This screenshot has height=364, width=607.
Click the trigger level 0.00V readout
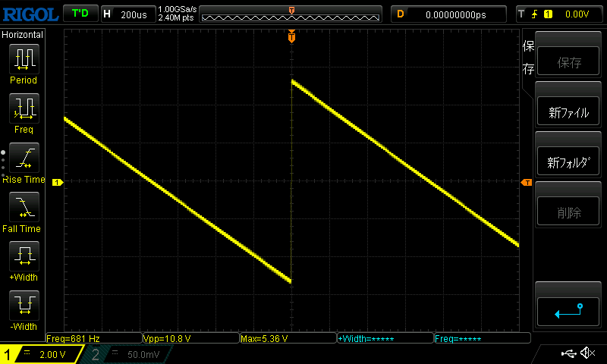click(577, 14)
